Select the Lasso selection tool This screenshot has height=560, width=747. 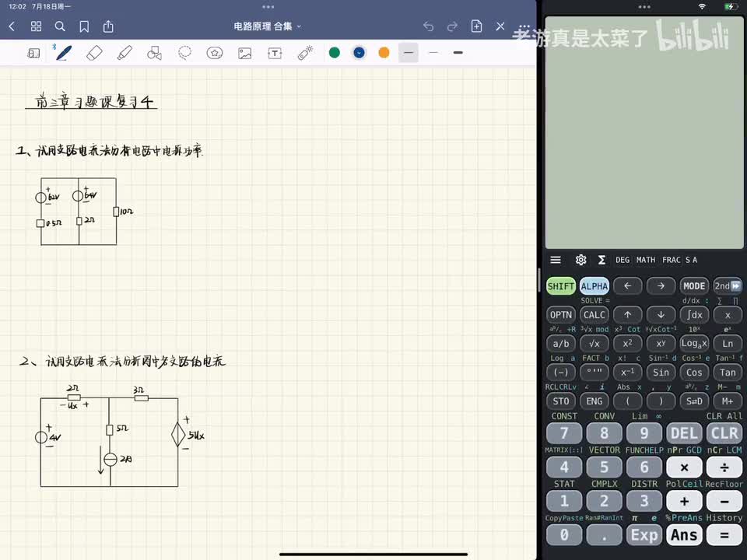pos(185,53)
